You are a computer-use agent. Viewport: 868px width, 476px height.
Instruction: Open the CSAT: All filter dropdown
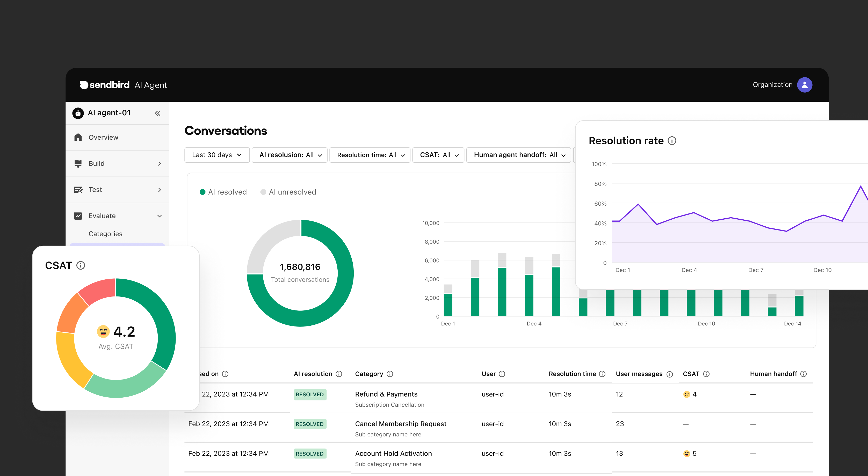click(438, 155)
